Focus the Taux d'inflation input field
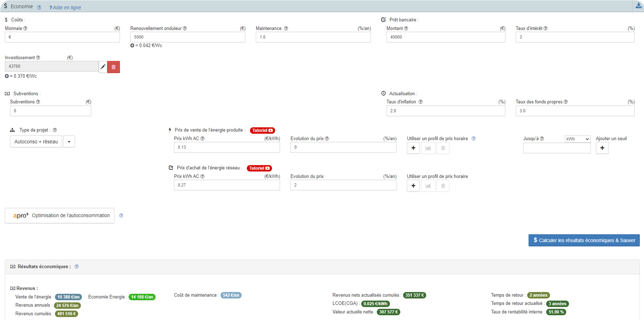 click(446, 111)
